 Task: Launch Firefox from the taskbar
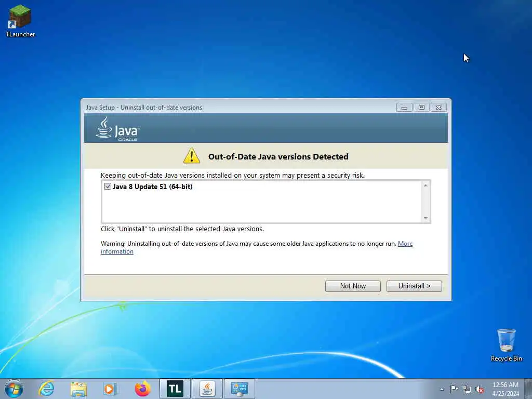(142, 389)
